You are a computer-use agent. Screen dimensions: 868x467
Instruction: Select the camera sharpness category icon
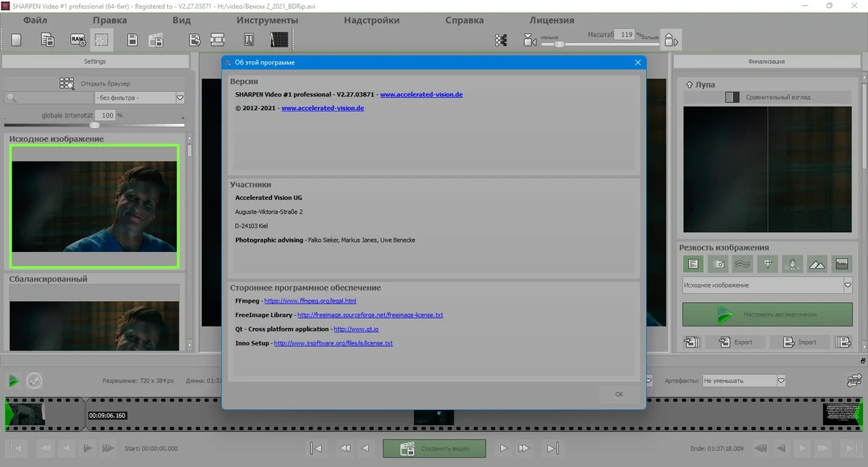click(x=718, y=264)
